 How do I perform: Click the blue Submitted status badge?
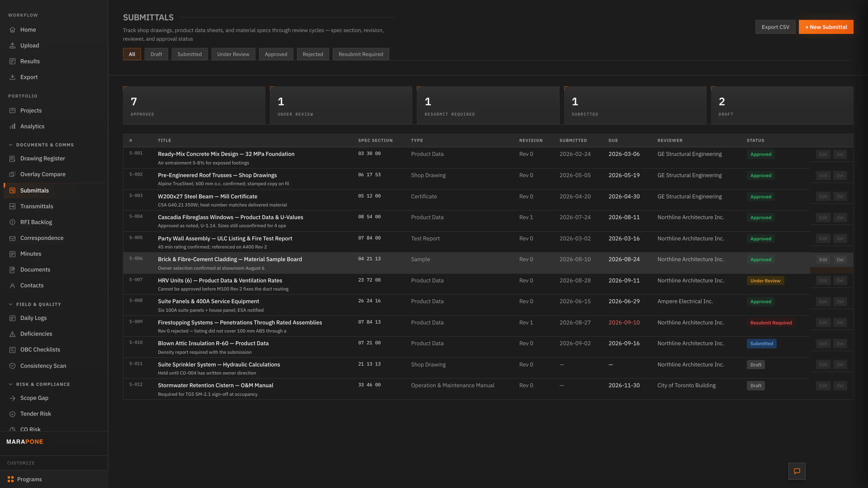762,344
